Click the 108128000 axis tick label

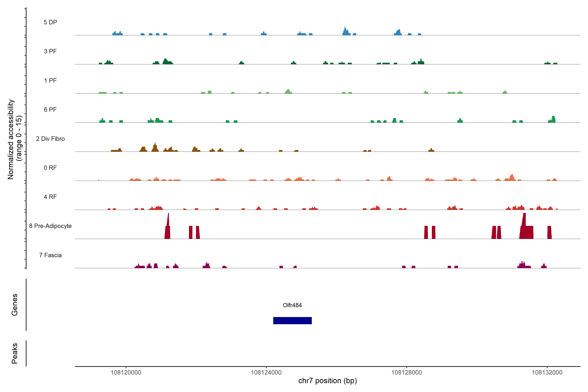click(407, 373)
